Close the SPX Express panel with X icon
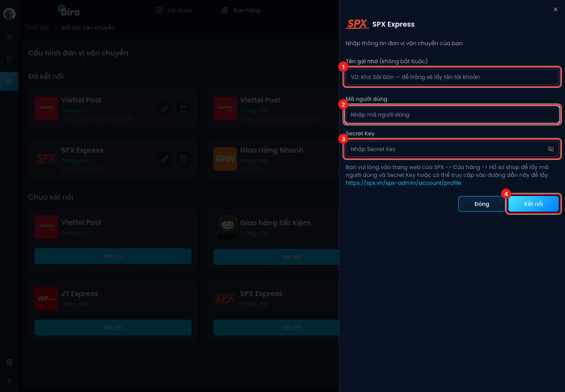This screenshot has height=392, width=565. [556, 9]
